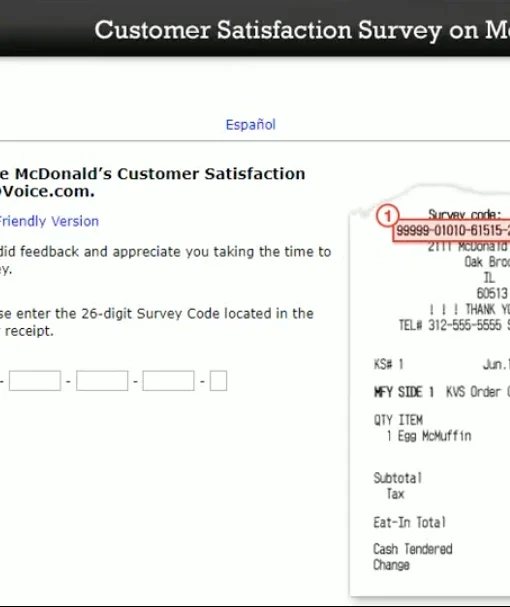This screenshot has width=510, height=607.
Task: Focus the third survey code input box
Action: pos(102,381)
